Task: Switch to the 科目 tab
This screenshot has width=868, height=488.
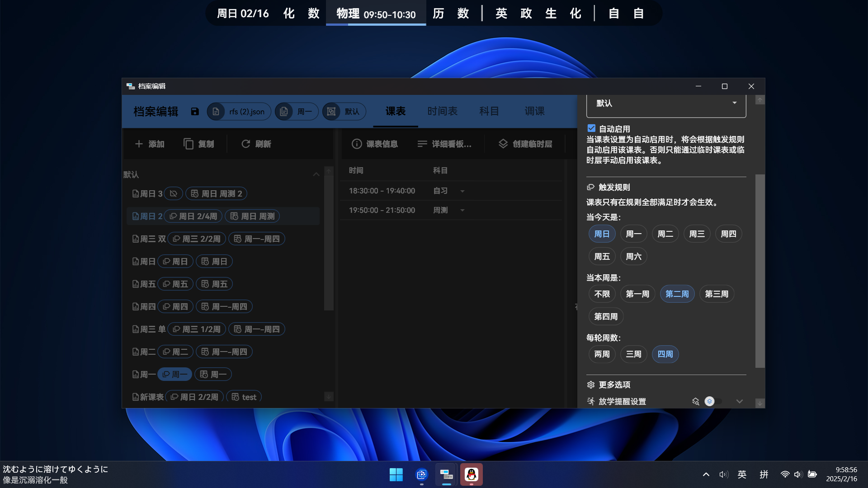Action: pyautogui.click(x=489, y=111)
